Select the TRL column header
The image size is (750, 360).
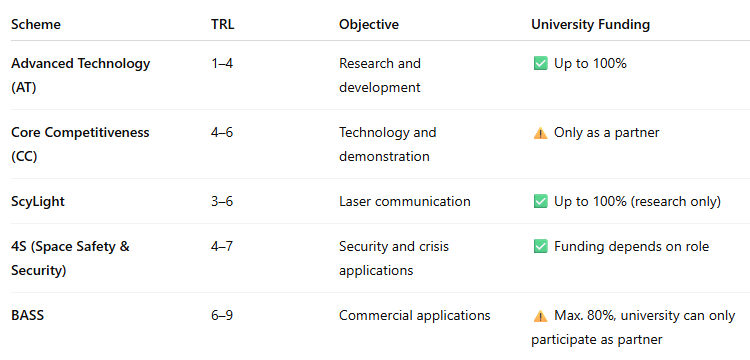pyautogui.click(x=222, y=24)
